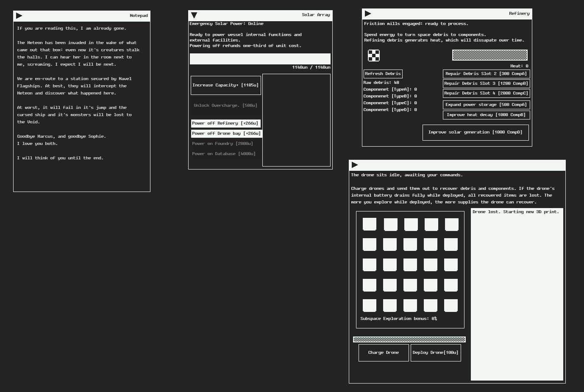The height and width of the screenshot is (392, 584).
Task: Click Unlock Overcharge [500u] option
Action: tap(225, 106)
